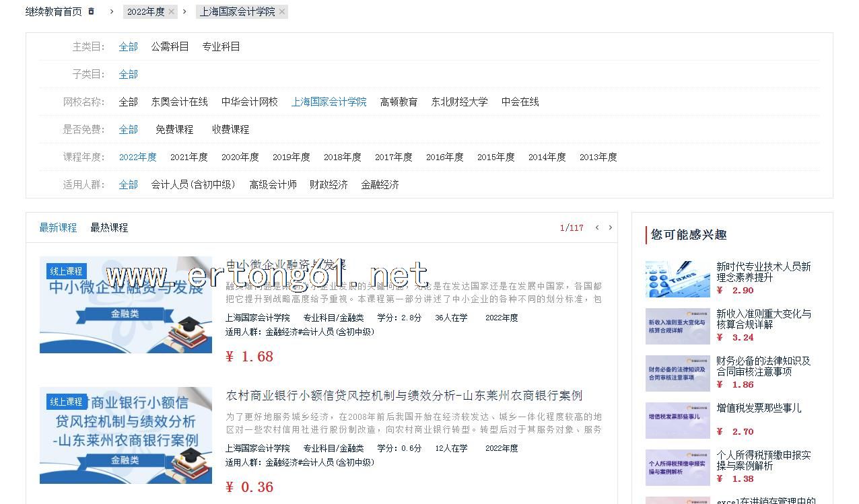Open 农村商业银行小额信贷风控机制 course title
Image resolution: width=859 pixels, height=504 pixels.
pyautogui.click(x=404, y=395)
